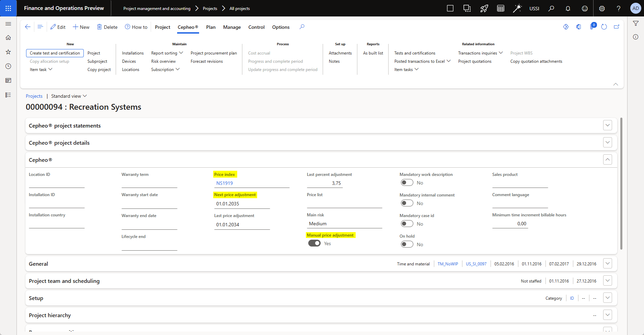Open the app launcher waffle icon
This screenshot has height=335, width=644.
point(8,8)
